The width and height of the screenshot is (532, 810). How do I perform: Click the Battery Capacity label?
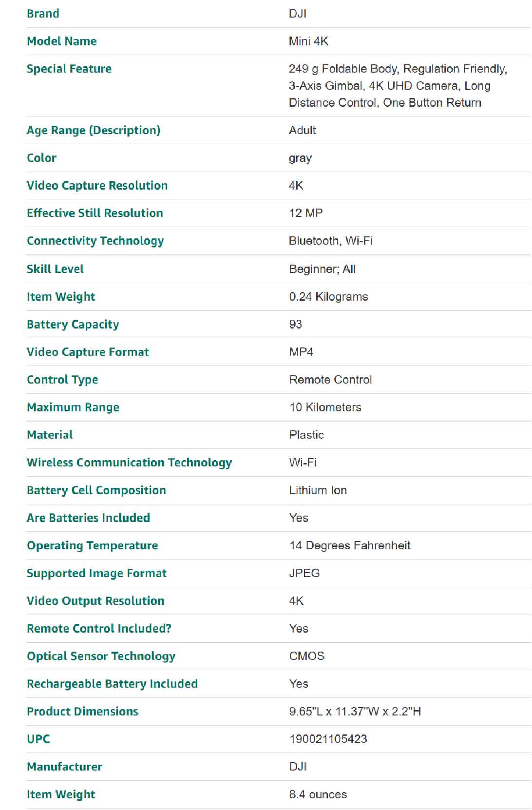(73, 325)
